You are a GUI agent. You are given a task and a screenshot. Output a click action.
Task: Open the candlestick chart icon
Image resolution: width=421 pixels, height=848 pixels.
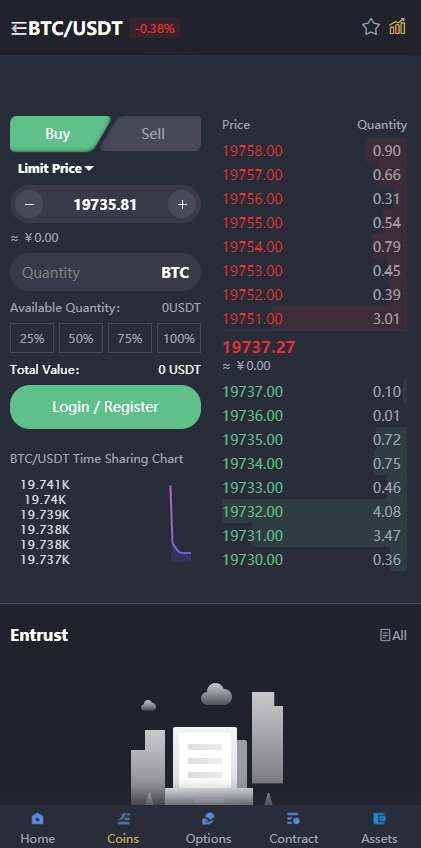coord(397,26)
